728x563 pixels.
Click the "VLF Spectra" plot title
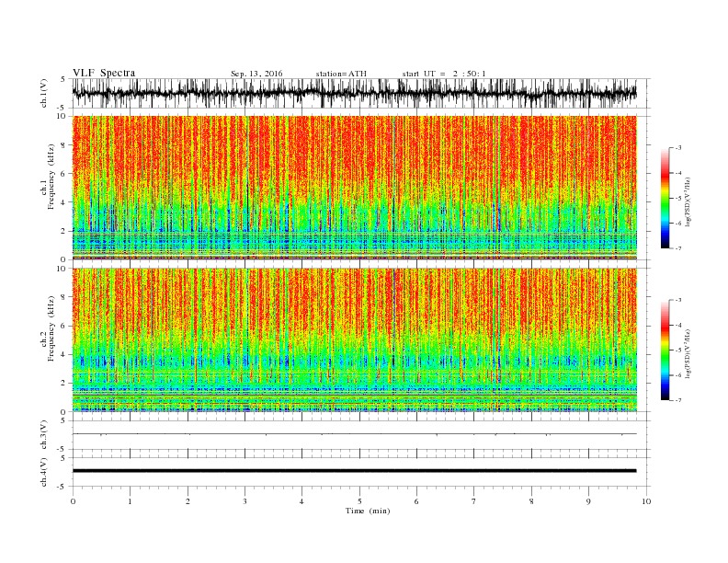click(104, 73)
